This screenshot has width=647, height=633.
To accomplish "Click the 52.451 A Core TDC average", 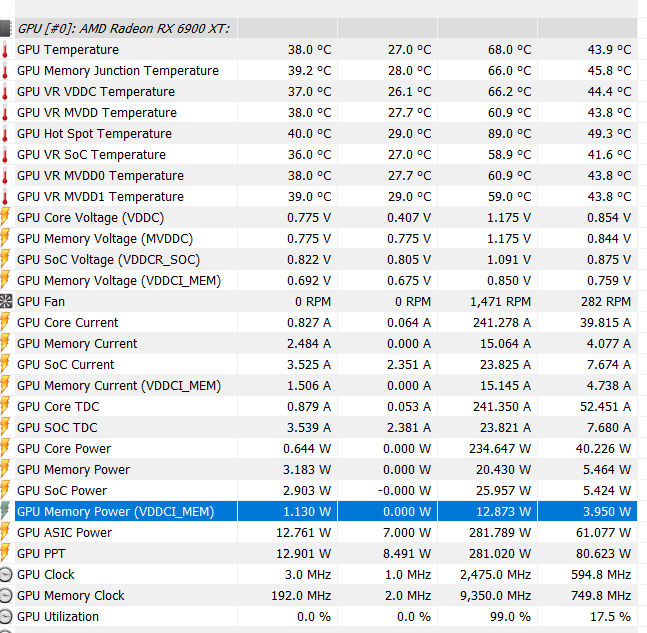I will pyautogui.click(x=605, y=406).
